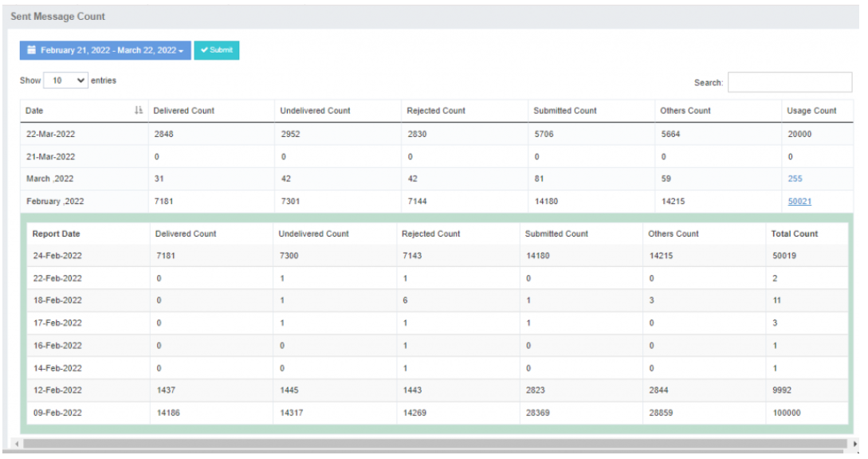The image size is (868, 459).
Task: Select the 24-Feb-2022 report date cell
Action: point(57,256)
